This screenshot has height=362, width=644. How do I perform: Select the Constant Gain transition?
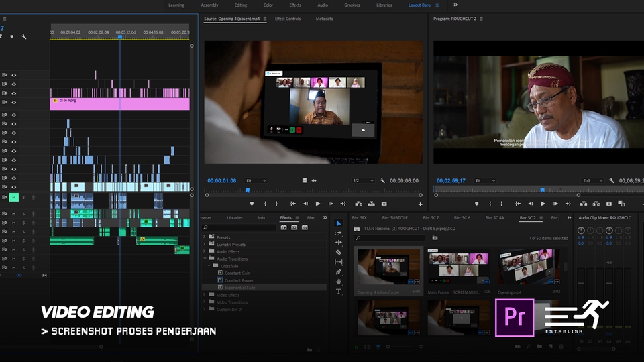click(237, 273)
